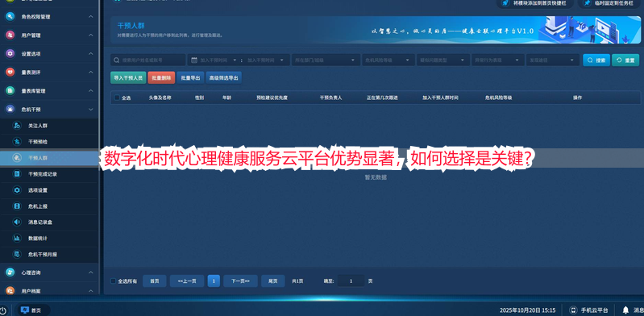Open the 干预预检 menu item
Image resolution: width=644 pixels, height=316 pixels.
tap(49, 142)
